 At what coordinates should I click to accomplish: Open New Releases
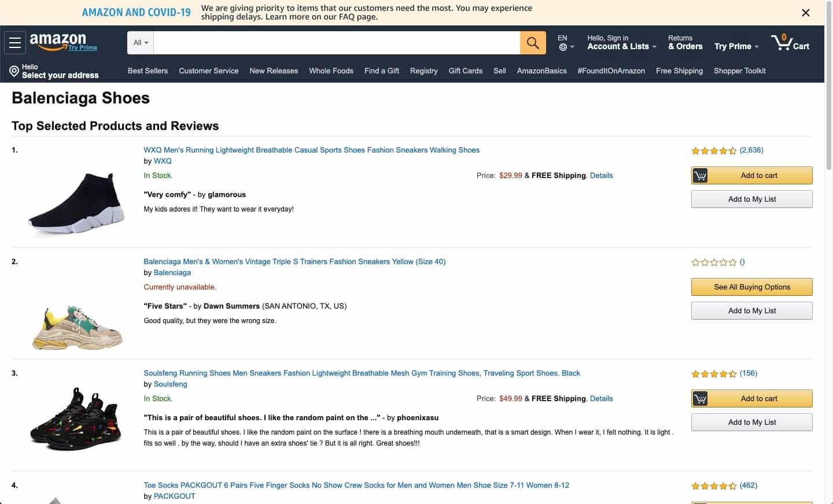coord(274,71)
